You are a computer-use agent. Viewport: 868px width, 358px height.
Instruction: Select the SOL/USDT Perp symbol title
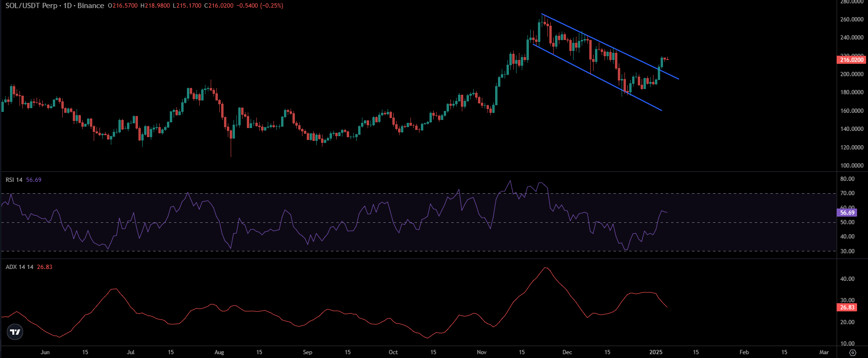[x=31, y=6]
